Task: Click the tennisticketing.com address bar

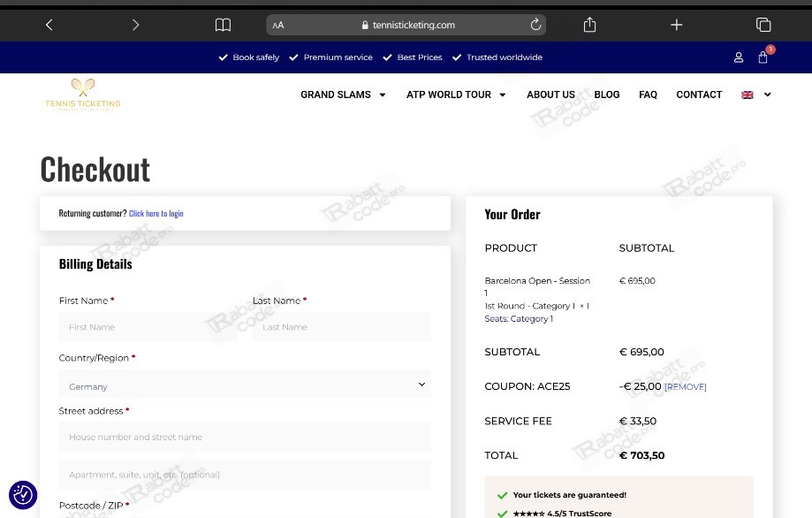Action: (406, 25)
